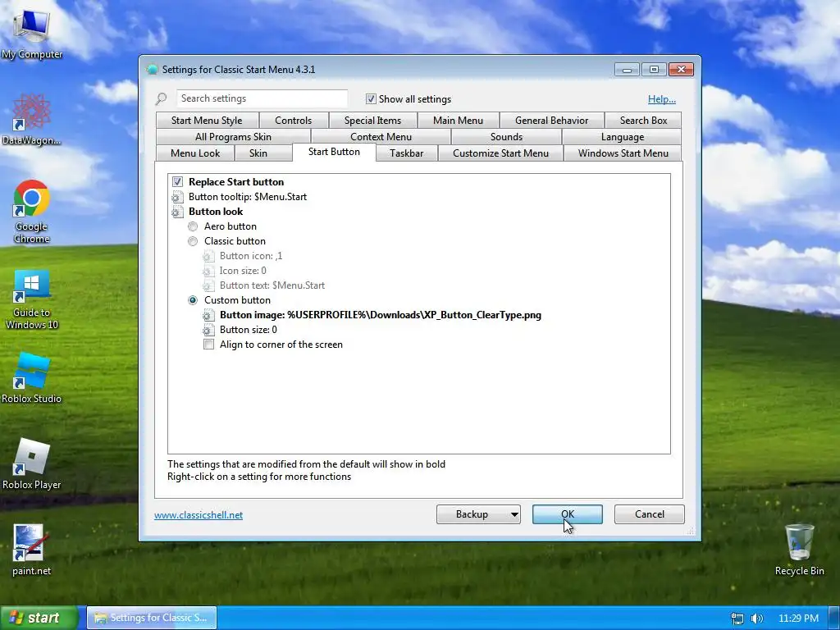Click gear icon beside Button image

point(208,315)
